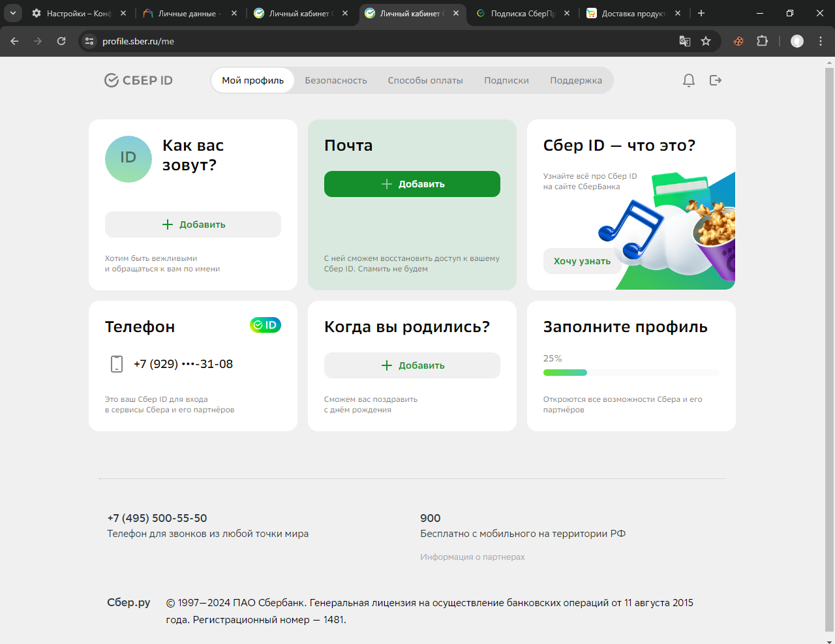Close the Личные данные browser tab

point(234,13)
